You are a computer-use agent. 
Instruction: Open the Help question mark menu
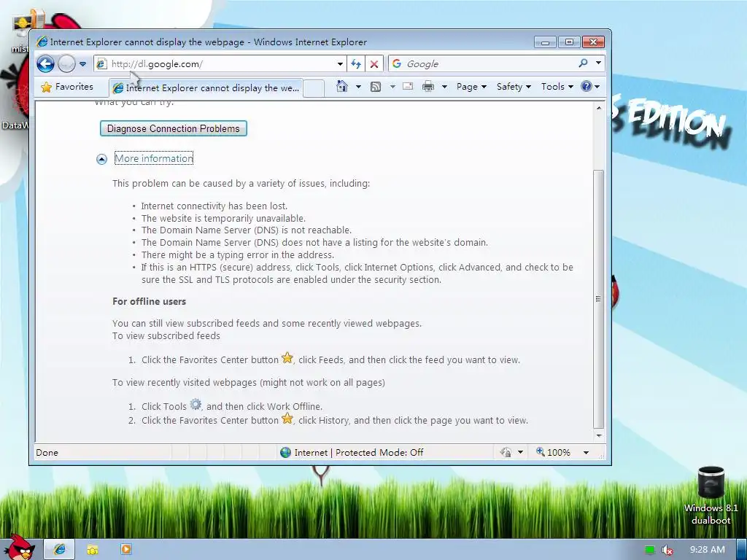point(590,86)
